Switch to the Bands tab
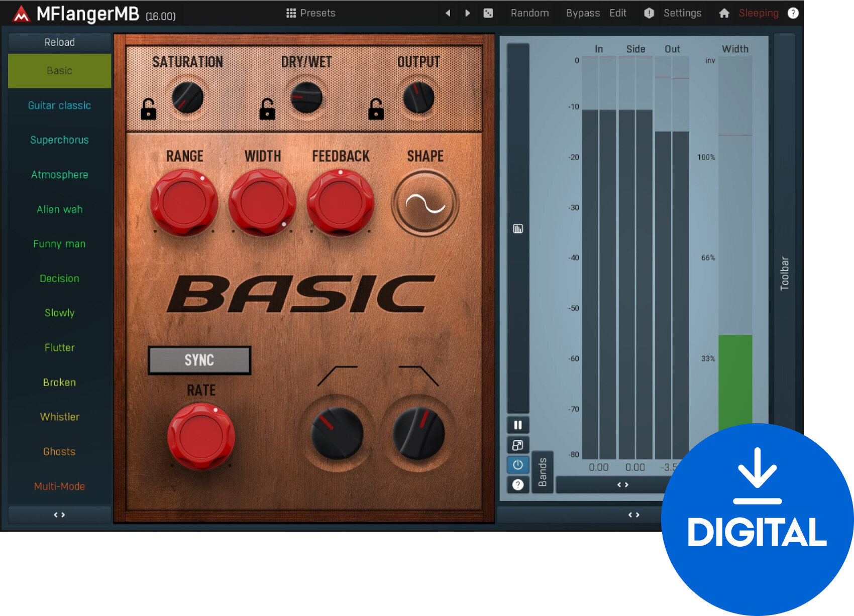This screenshot has height=616, width=854. (542, 471)
